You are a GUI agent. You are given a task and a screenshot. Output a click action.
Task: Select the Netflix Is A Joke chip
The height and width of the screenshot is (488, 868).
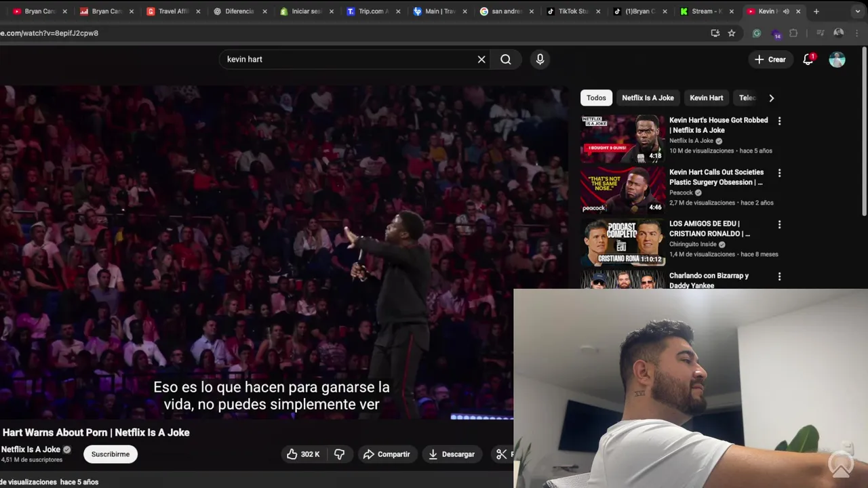tap(648, 98)
